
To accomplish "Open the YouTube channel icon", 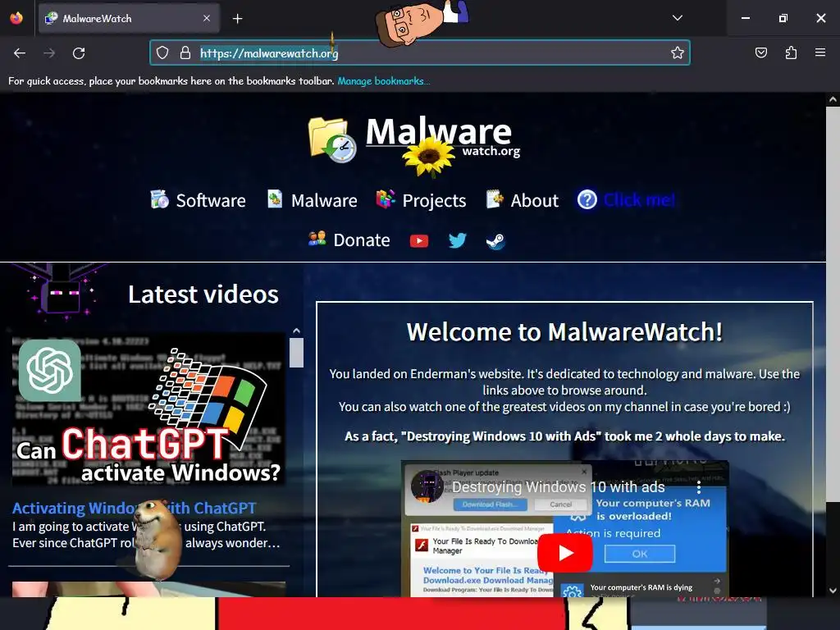I will pyautogui.click(x=419, y=241).
